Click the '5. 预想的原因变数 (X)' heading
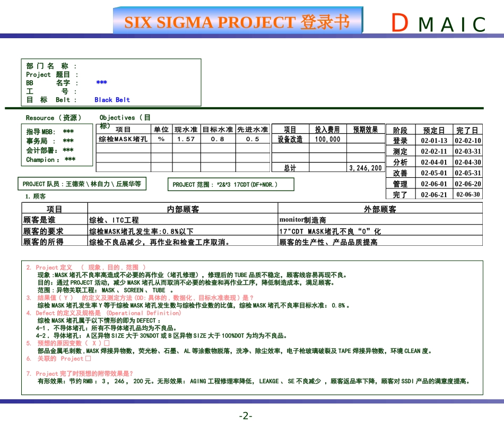This screenshot has width=504, height=429. coord(68,343)
